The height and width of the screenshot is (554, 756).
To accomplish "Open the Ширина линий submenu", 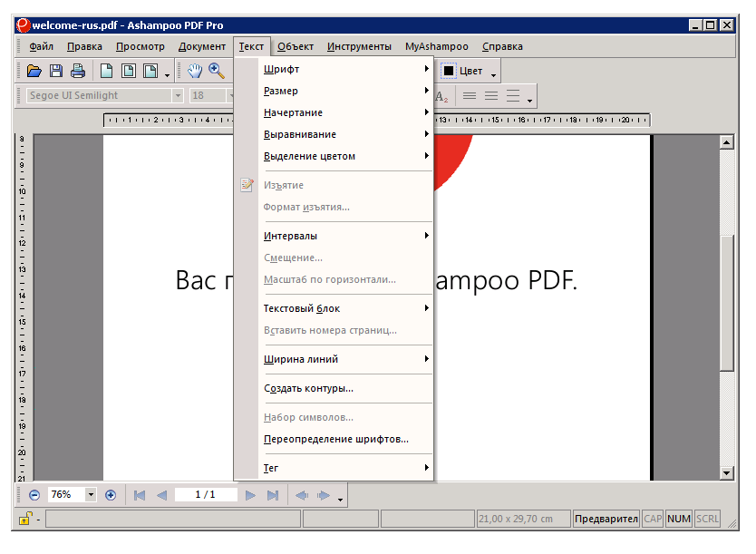I will [345, 359].
